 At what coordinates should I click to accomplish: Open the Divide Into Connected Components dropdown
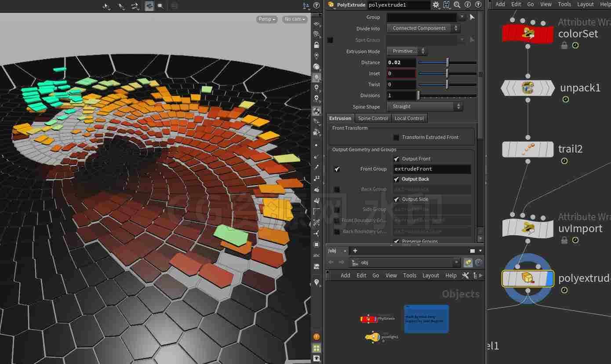(x=423, y=28)
